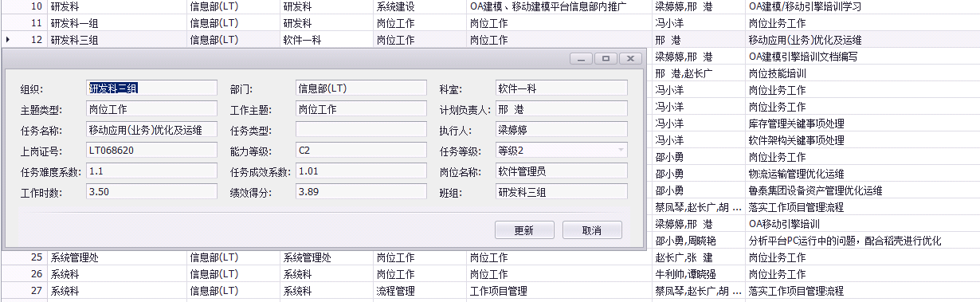
Task: Click cell 赵长广,张 建 in row 25
Action: pos(698,257)
